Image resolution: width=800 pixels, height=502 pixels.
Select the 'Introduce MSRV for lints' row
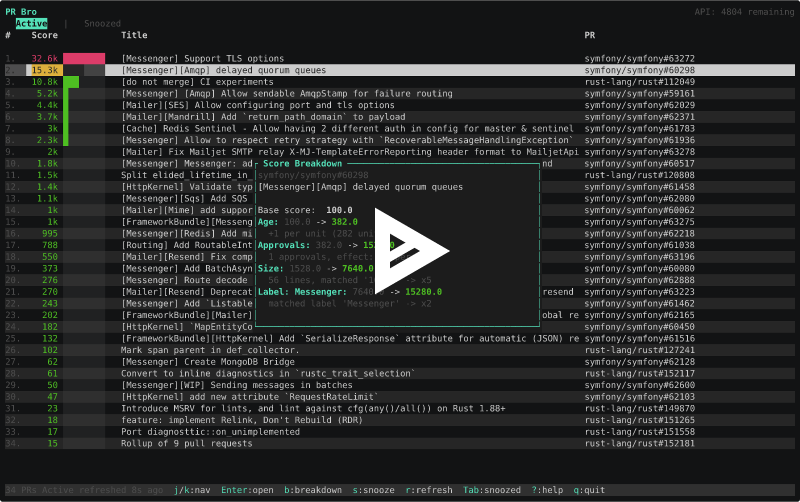400,409
